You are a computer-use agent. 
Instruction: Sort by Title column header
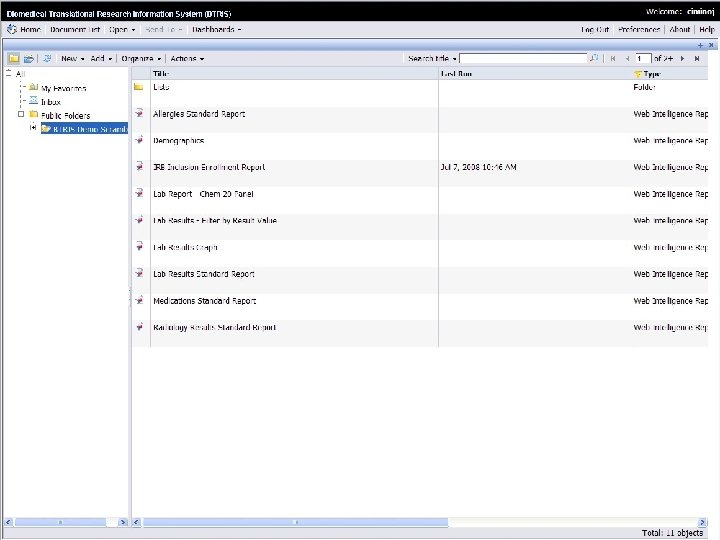pyautogui.click(x=161, y=73)
